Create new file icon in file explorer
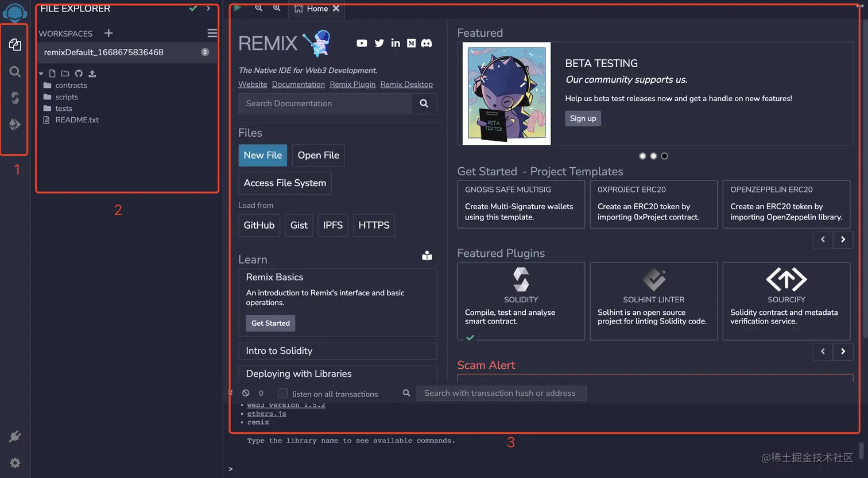The width and height of the screenshot is (868, 478). [x=52, y=74]
